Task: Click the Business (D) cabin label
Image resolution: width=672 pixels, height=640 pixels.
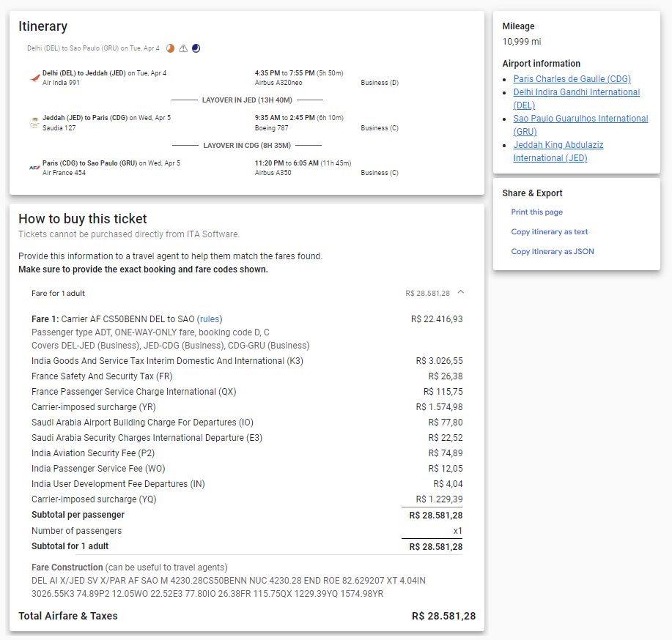Action: pyautogui.click(x=380, y=83)
